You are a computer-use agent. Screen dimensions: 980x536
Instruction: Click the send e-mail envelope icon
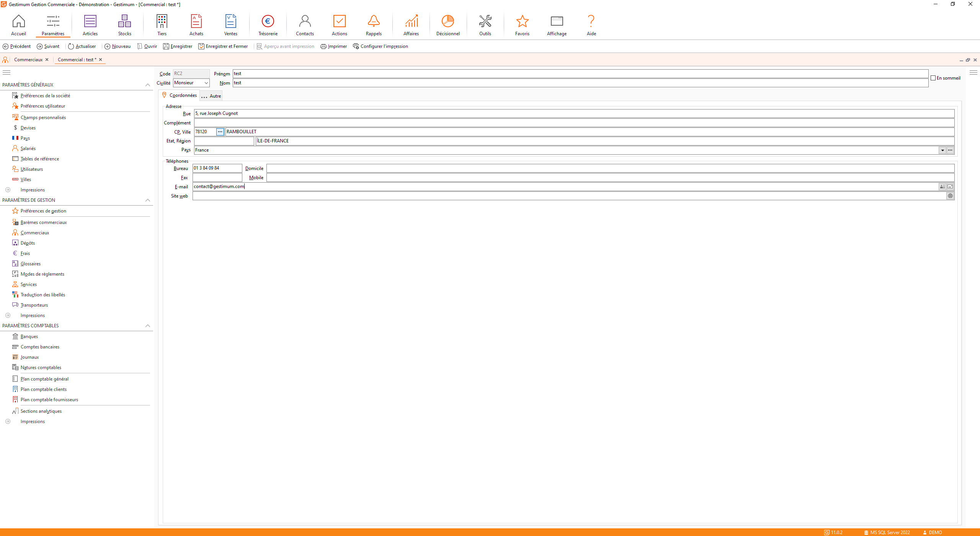click(x=950, y=186)
